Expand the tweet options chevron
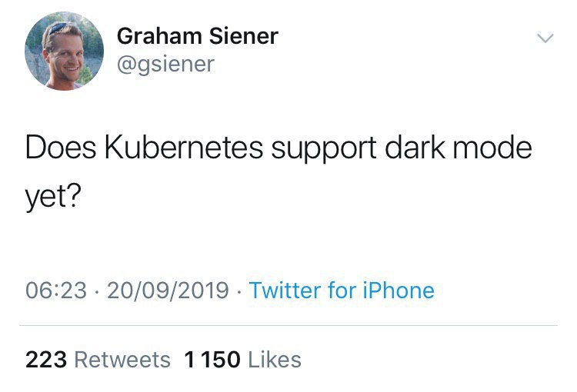 point(544,38)
